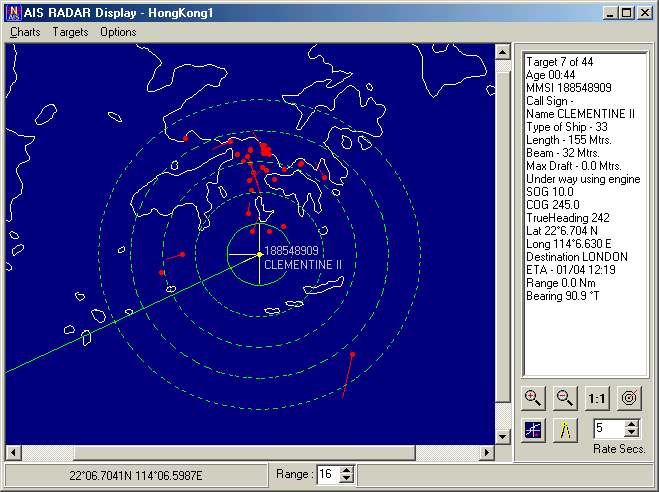Click the yellow course vector icon
This screenshot has height=492, width=659.
pyautogui.click(x=565, y=430)
